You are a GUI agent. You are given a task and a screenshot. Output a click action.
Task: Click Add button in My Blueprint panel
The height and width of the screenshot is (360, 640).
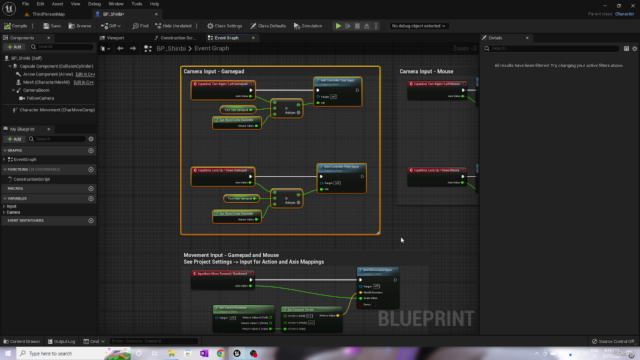14,139
